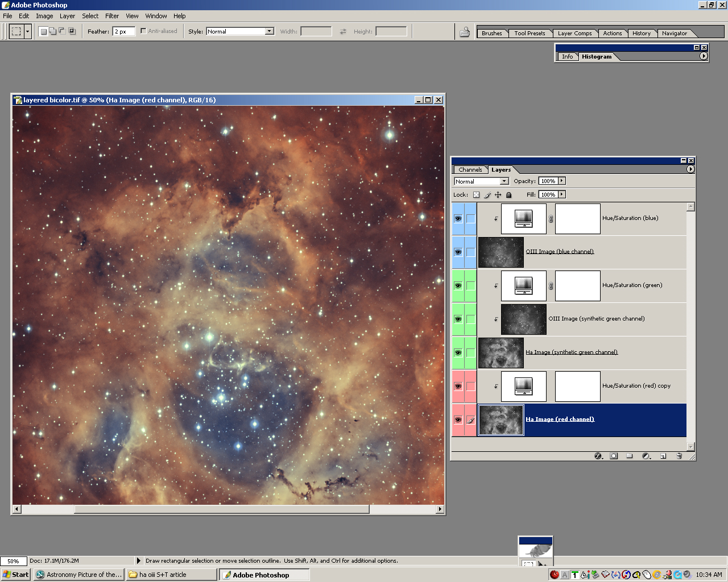Delete layer using the trash icon
The height and width of the screenshot is (582, 728).
pyautogui.click(x=679, y=456)
